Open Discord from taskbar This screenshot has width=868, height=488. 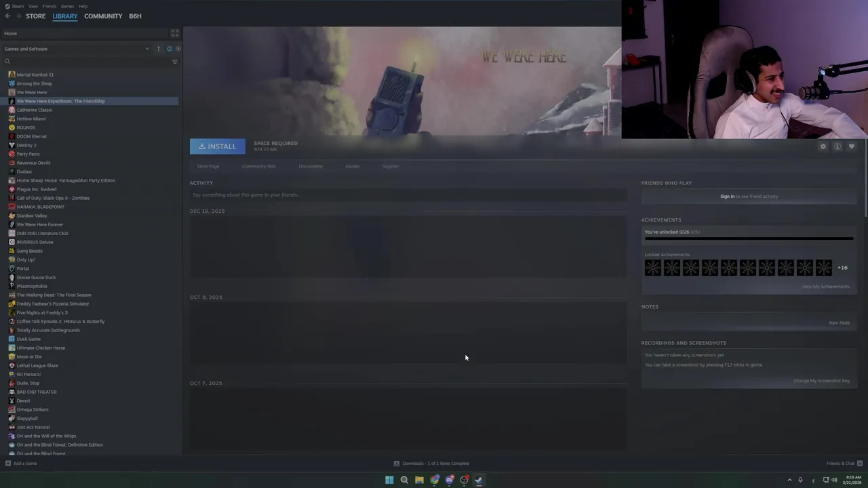click(x=449, y=480)
